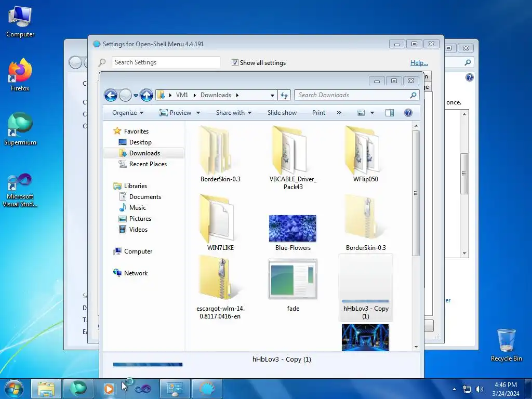The height and width of the screenshot is (399, 532).
Task: Select the BorderSkin-0.3 folder in the top row
Action: coord(220,154)
